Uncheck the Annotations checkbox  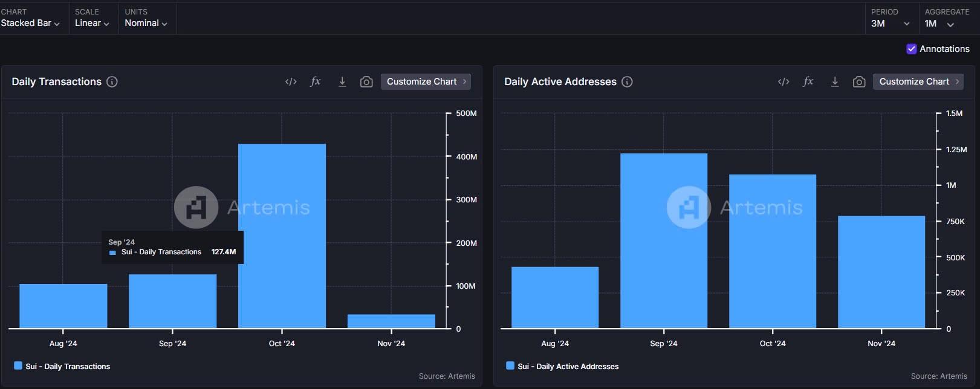[912, 49]
